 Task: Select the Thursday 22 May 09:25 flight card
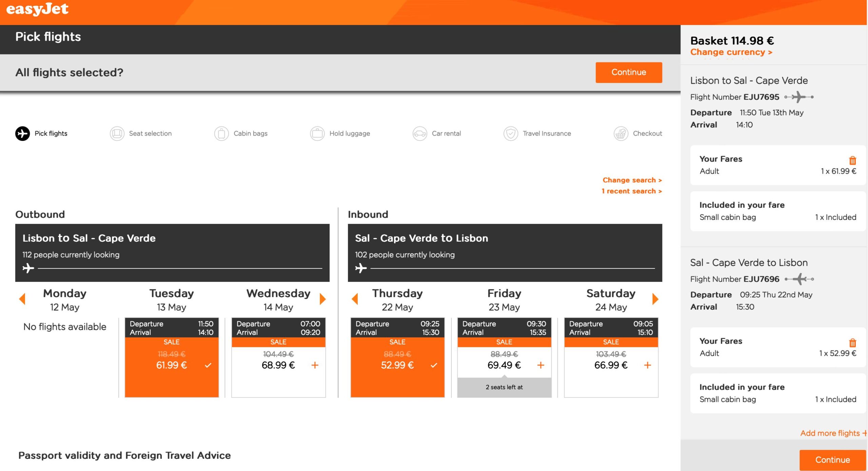[x=397, y=357]
